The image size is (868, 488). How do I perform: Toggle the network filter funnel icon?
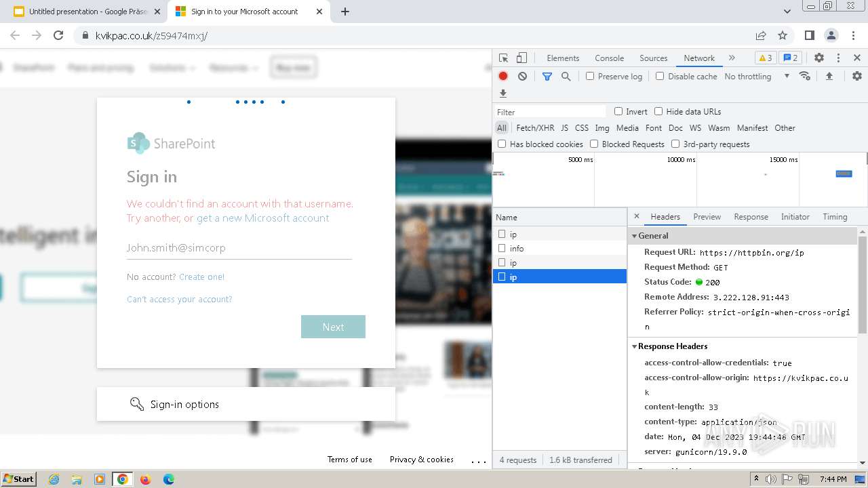pos(547,77)
